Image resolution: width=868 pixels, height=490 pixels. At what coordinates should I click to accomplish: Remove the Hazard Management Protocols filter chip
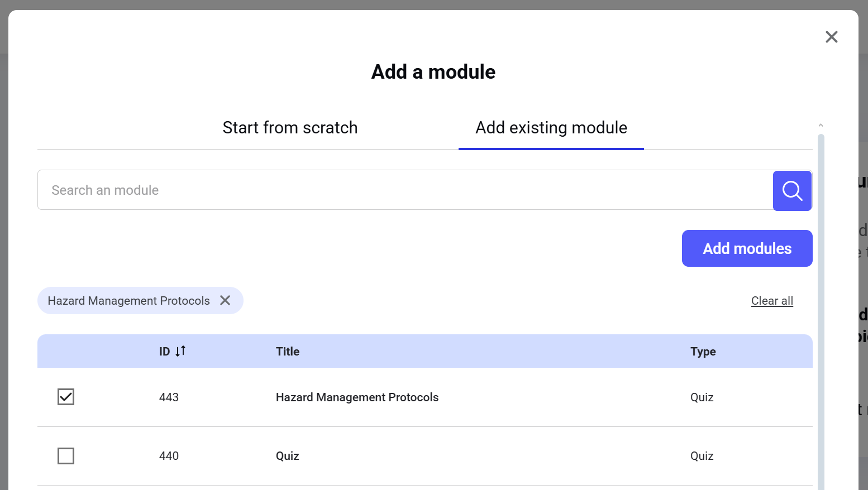225,300
